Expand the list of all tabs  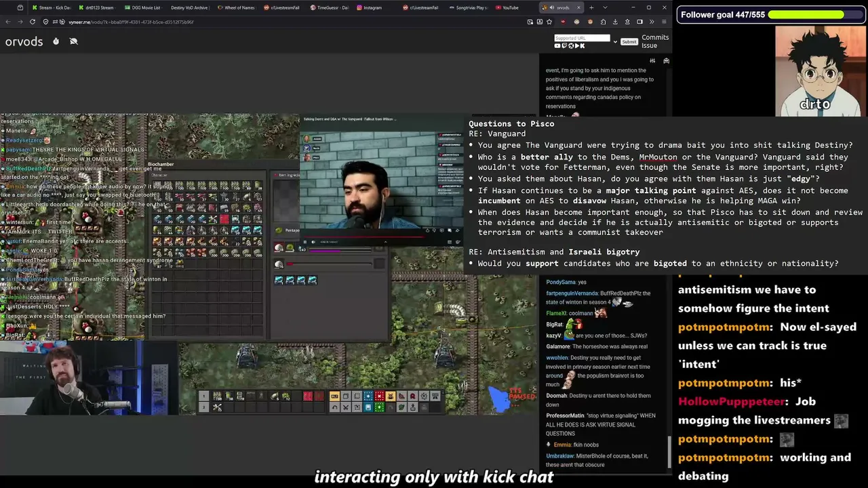(x=604, y=7)
